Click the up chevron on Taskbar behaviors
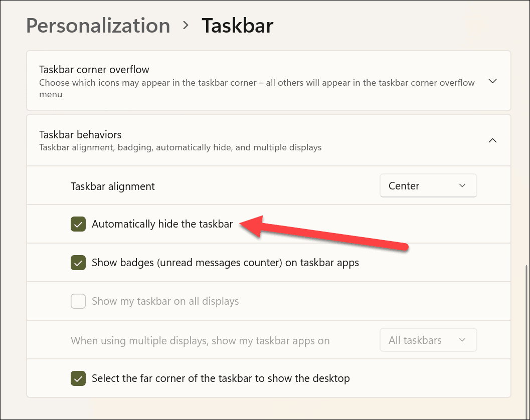The image size is (530, 420). (x=492, y=140)
